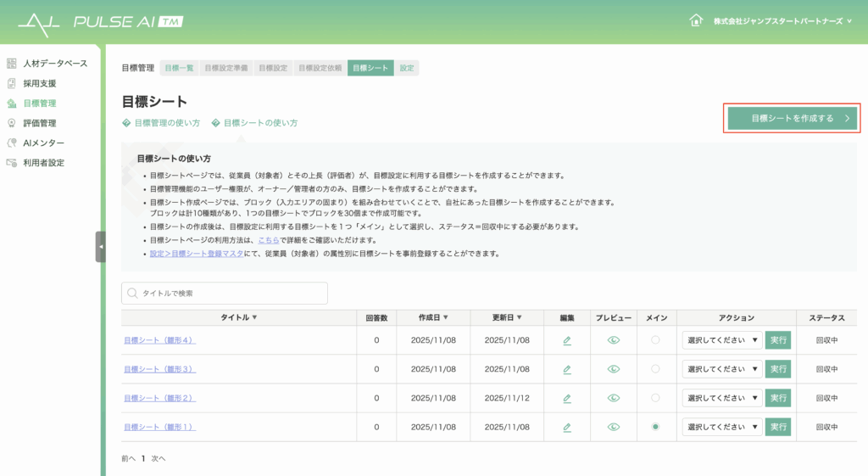The height and width of the screenshot is (476, 868).
Task: Switch to the 目標設定依頼 tab
Action: point(320,68)
